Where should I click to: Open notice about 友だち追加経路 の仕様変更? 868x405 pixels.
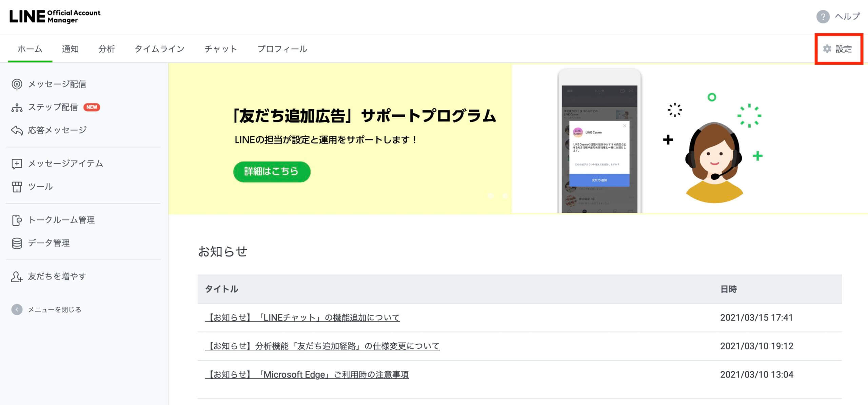(322, 346)
